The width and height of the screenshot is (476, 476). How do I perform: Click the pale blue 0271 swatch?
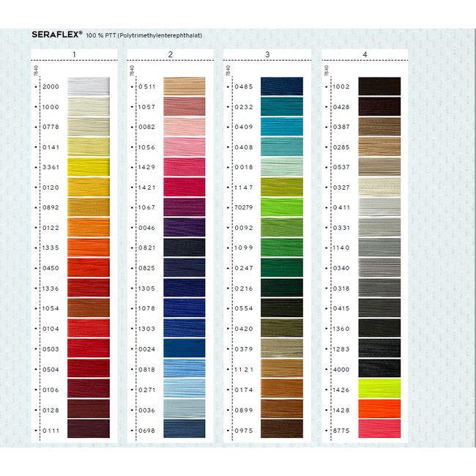(184, 389)
